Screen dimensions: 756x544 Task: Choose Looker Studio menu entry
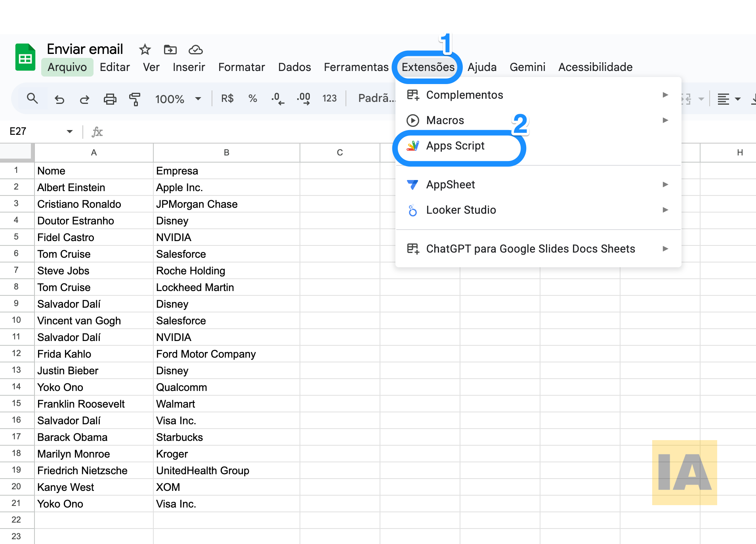point(538,210)
